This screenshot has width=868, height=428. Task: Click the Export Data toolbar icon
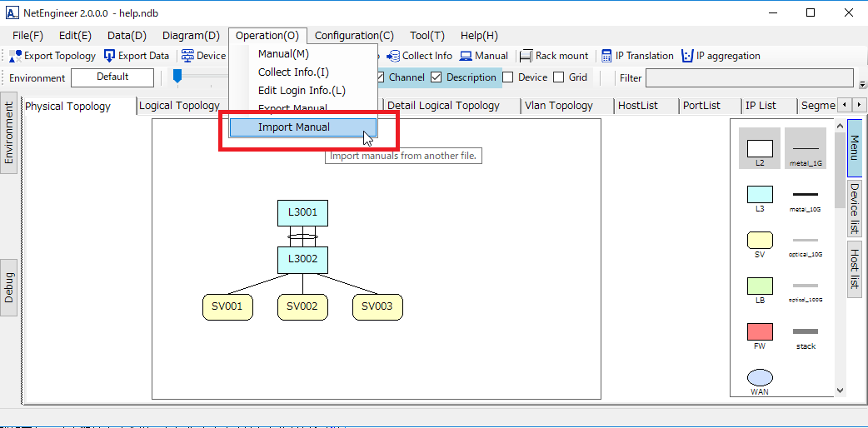click(x=111, y=56)
